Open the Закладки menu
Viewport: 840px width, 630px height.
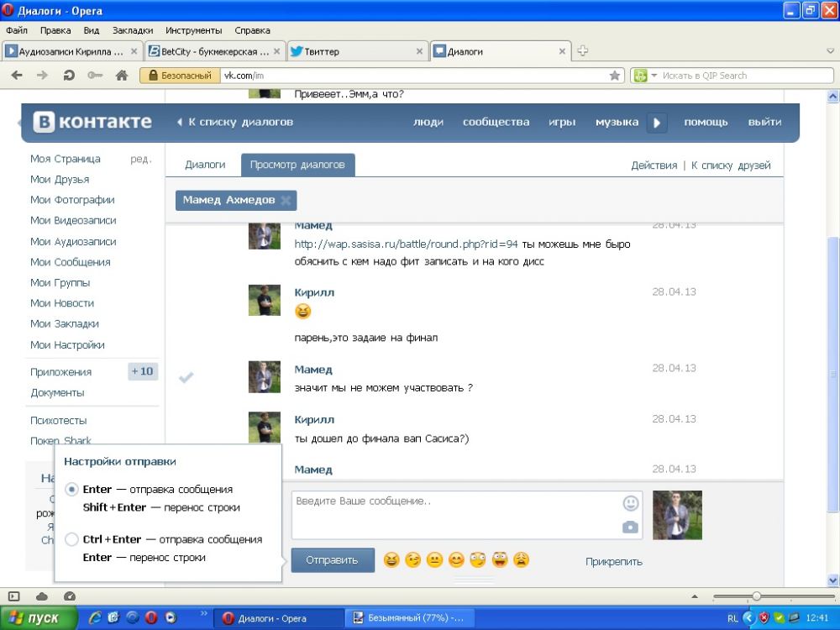point(133,30)
